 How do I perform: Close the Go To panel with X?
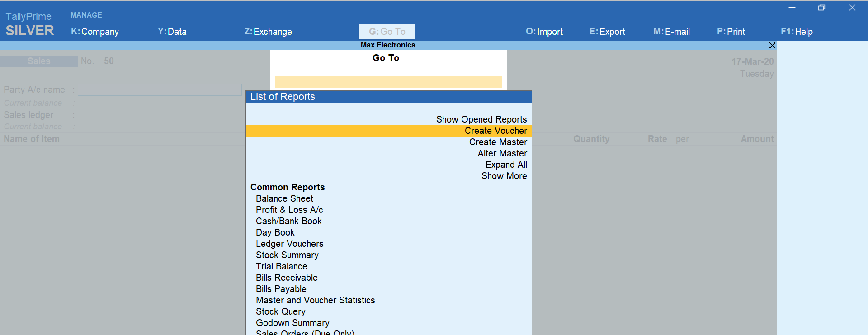click(772, 45)
